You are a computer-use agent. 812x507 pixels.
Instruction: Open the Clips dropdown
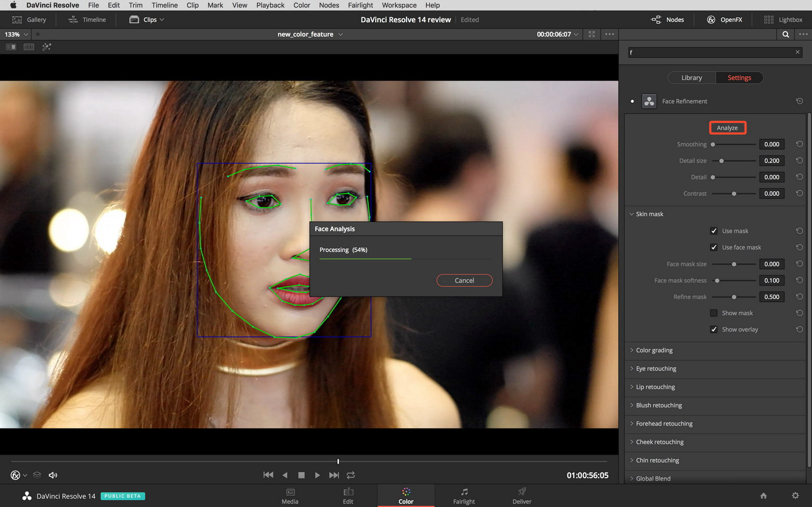(147, 19)
